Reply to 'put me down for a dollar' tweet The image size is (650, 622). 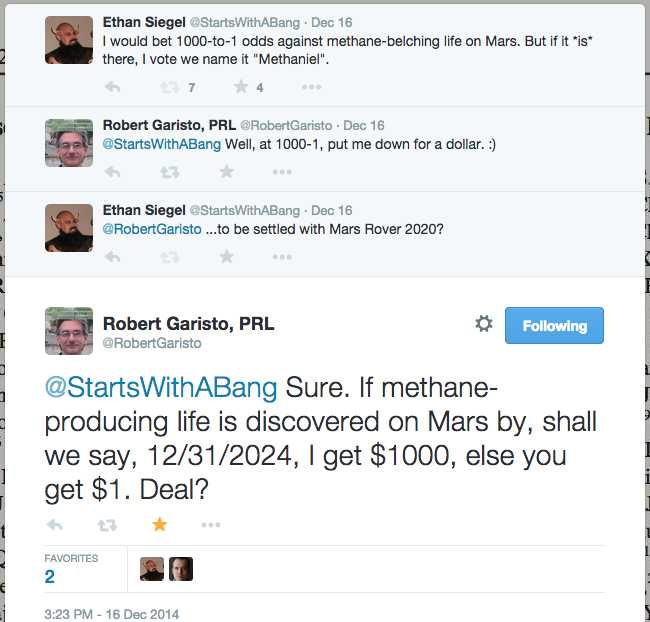pos(112,172)
